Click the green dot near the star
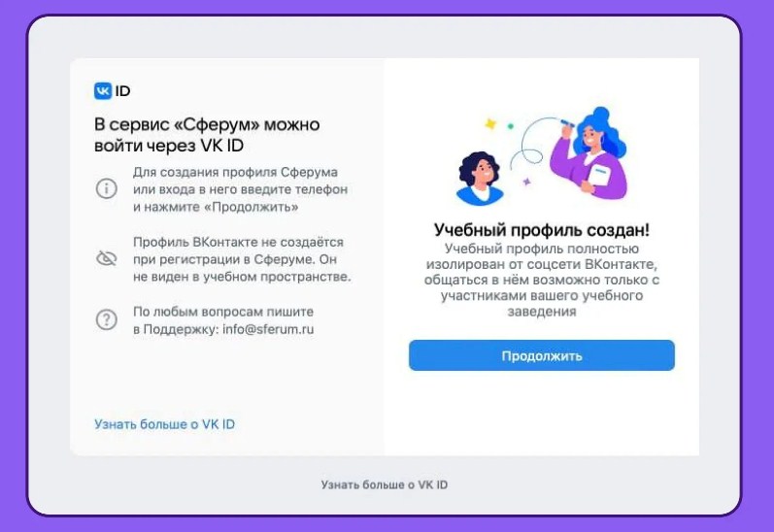774x532 pixels. click(x=511, y=126)
